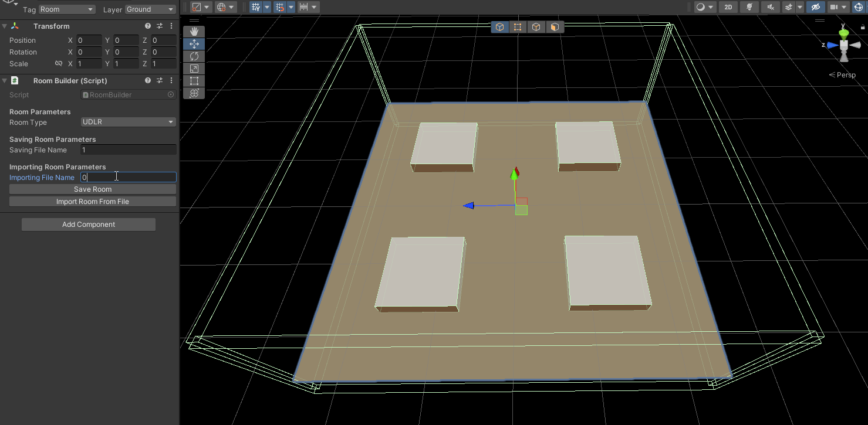Toggle hidden objects visibility eye icon
This screenshot has width=868, height=425.
pyautogui.click(x=815, y=7)
